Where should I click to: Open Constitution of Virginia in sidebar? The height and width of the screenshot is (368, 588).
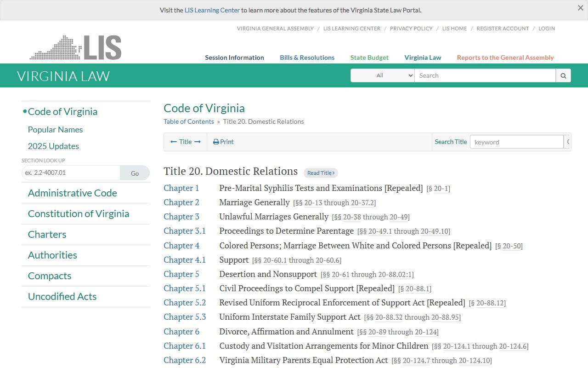[x=79, y=213]
